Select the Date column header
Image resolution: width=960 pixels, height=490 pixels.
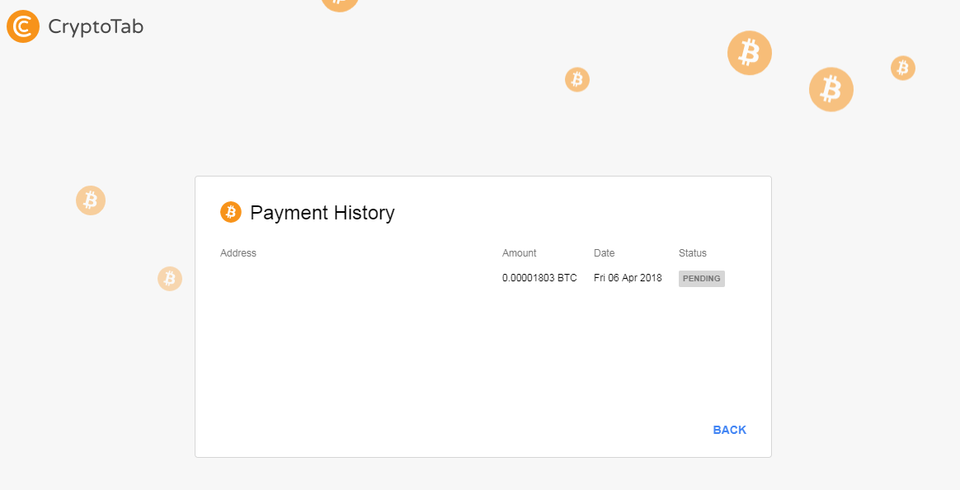(604, 253)
